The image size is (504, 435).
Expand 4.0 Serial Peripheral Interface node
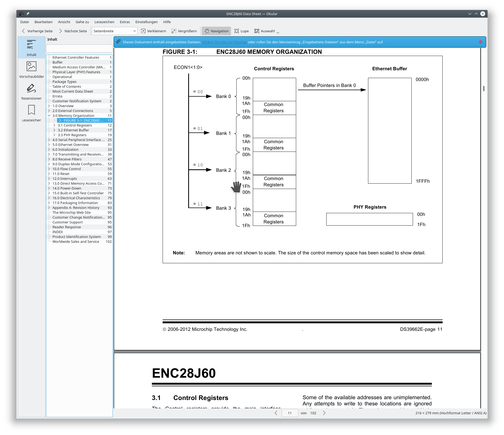(49, 140)
